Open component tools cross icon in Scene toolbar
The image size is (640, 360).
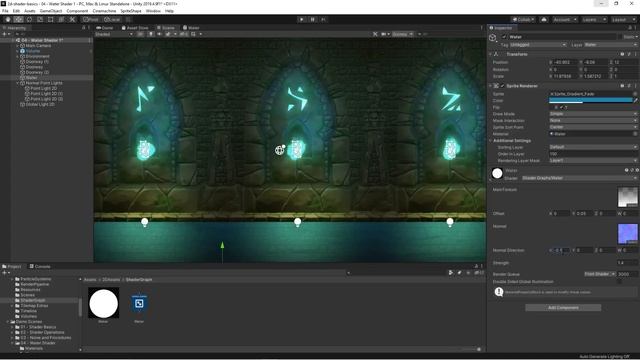click(375, 34)
